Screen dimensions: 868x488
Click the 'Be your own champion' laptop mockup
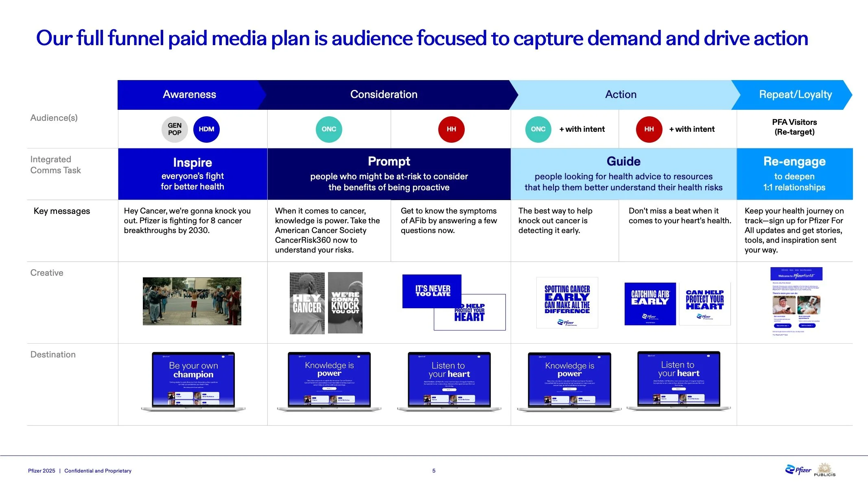coord(193,381)
